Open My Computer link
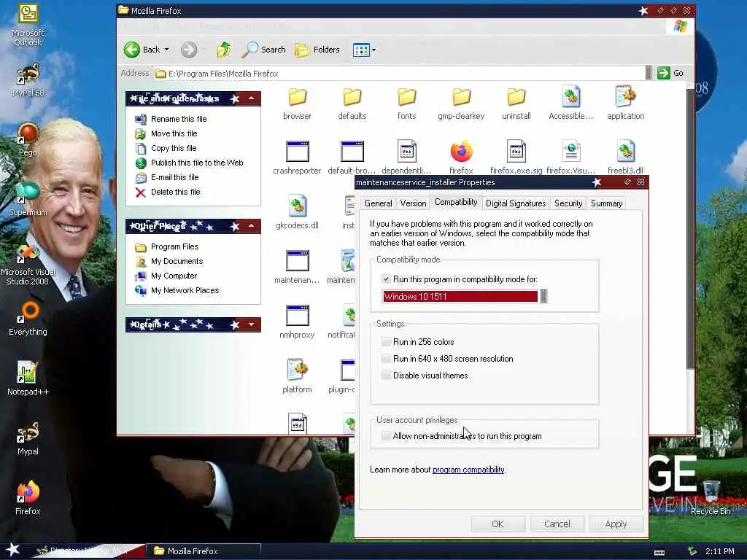This screenshot has height=560, width=747. [x=174, y=276]
